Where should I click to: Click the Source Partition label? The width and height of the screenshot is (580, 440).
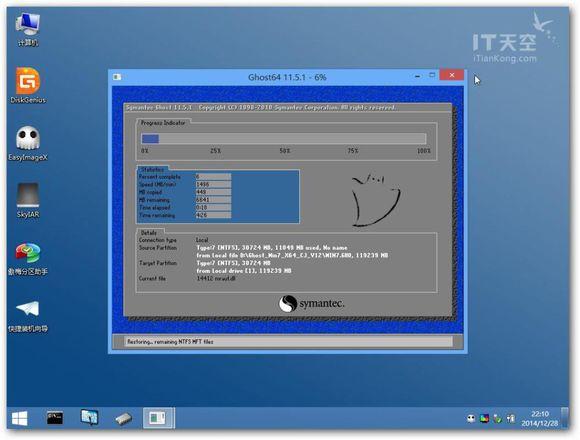158,248
